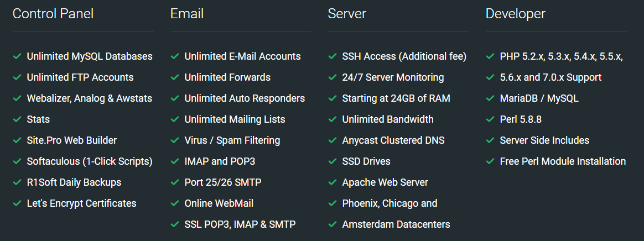Click the check icon beside Unlimited E-Mail Accounts
The width and height of the screenshot is (644, 241).
[175, 56]
